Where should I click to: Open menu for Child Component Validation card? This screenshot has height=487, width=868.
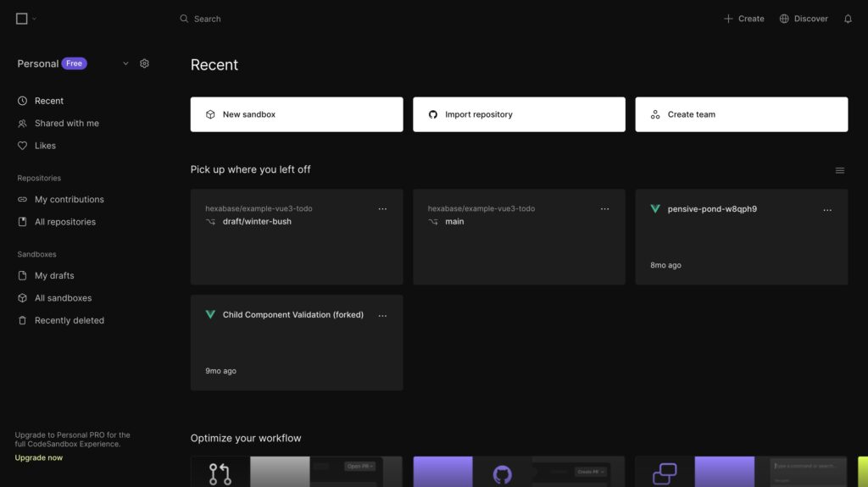382,315
